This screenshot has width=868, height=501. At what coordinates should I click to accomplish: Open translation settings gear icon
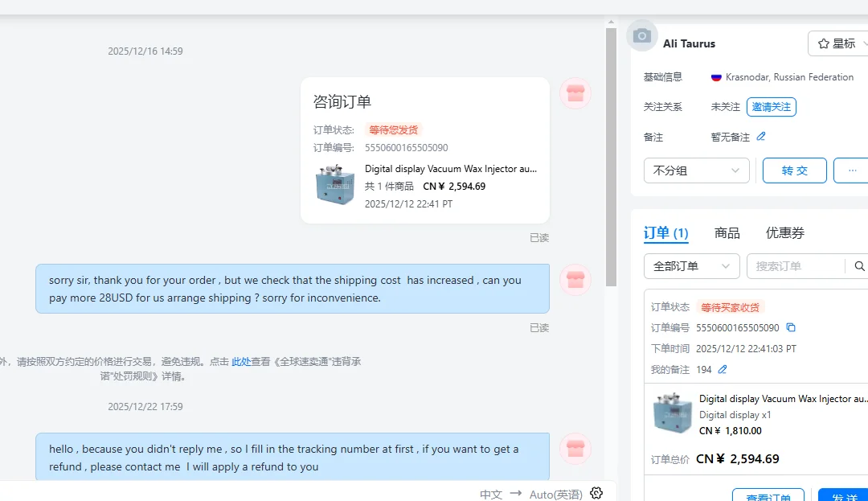tap(596, 493)
